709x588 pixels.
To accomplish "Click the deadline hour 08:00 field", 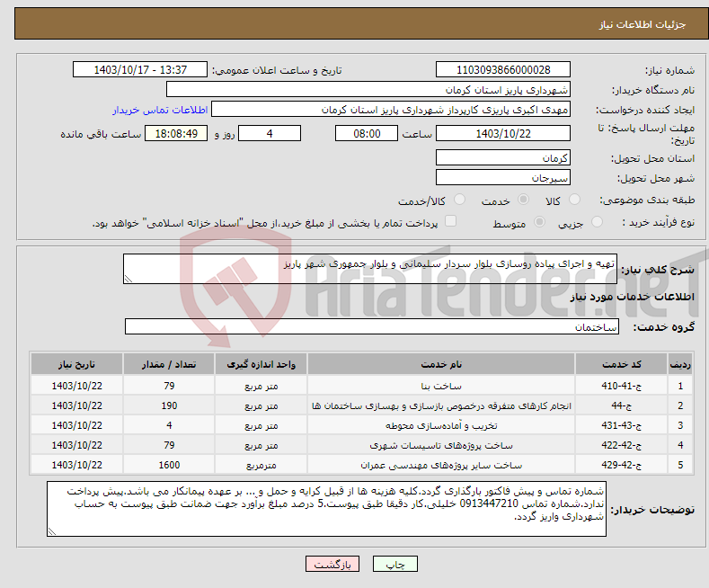I will [x=367, y=133].
